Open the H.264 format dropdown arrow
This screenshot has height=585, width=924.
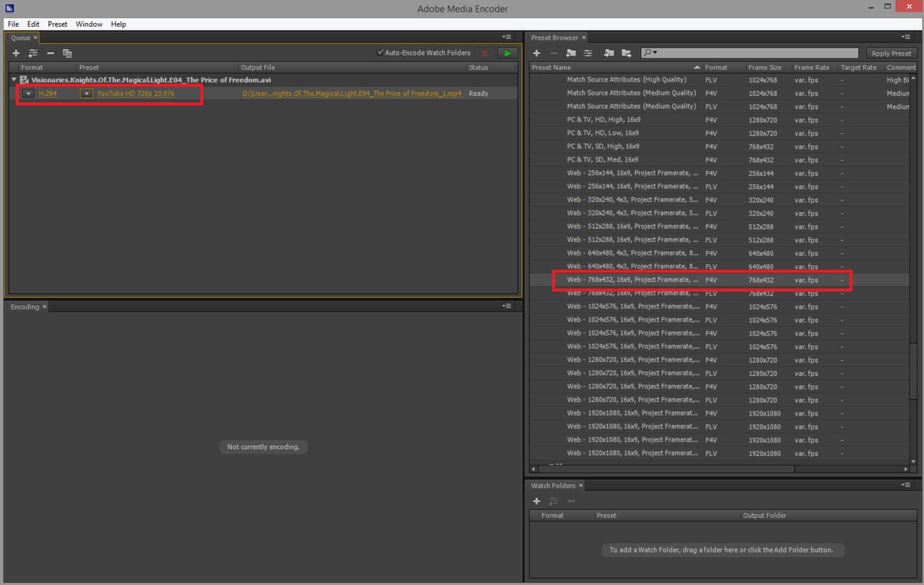tap(28, 94)
